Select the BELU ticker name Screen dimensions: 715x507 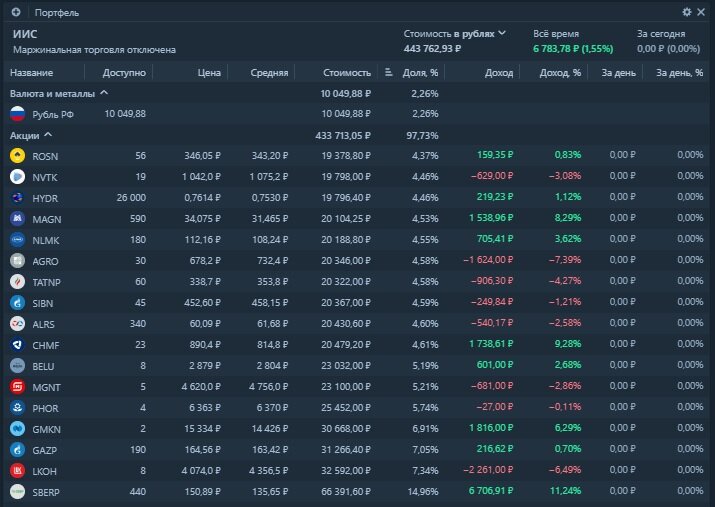coord(43,366)
